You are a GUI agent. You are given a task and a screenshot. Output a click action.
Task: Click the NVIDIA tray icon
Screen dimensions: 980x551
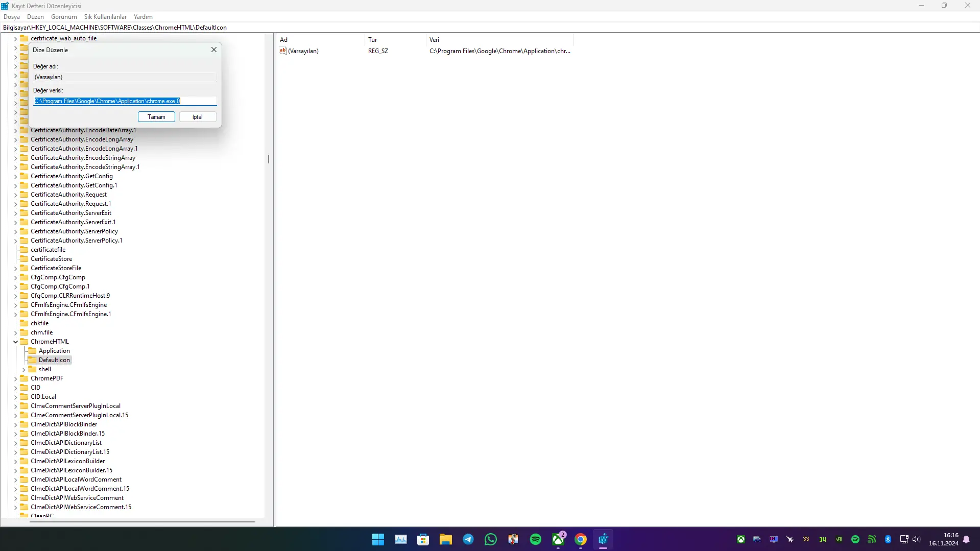(839, 539)
